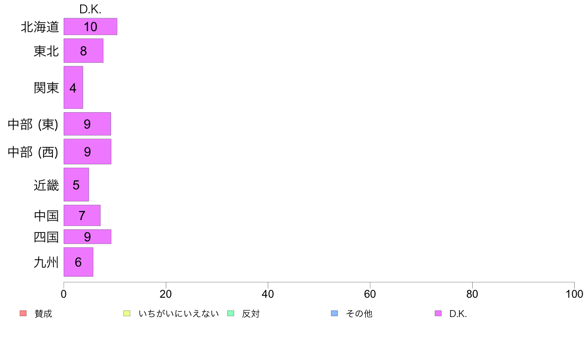Select the 北海道 bar showing 10

click(x=91, y=27)
